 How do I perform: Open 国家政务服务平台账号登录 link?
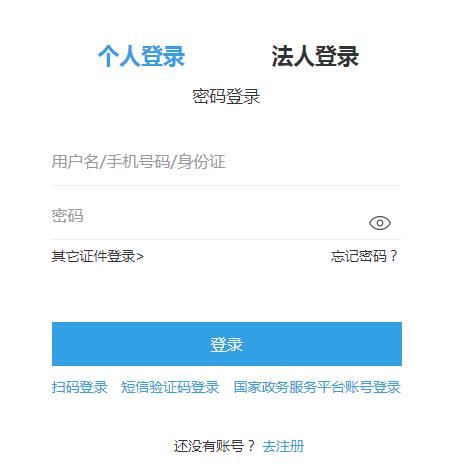point(317,387)
